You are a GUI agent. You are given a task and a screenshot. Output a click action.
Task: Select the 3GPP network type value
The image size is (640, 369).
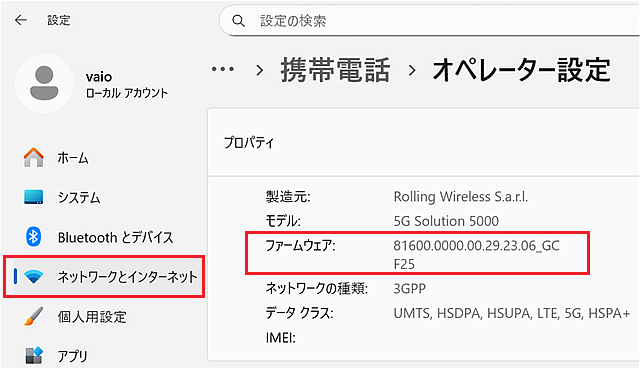(409, 289)
